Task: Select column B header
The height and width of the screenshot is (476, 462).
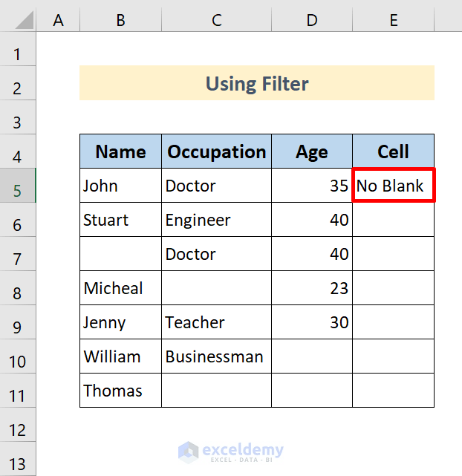Action: click(x=121, y=20)
